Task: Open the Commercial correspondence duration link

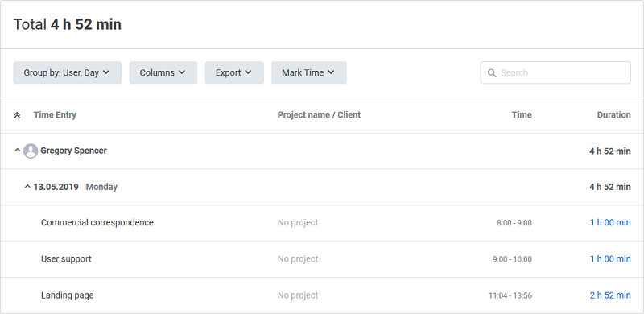Action: [610, 223]
